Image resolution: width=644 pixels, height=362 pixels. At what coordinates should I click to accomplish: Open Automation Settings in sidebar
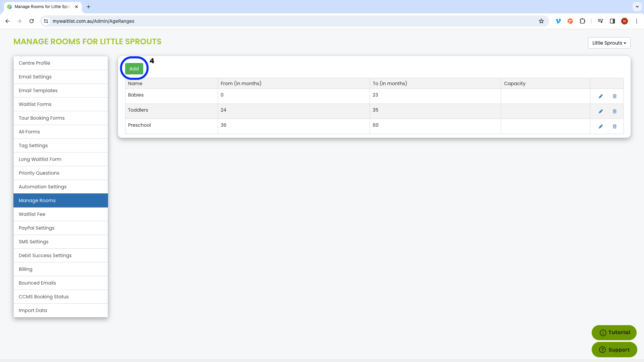coord(61,187)
